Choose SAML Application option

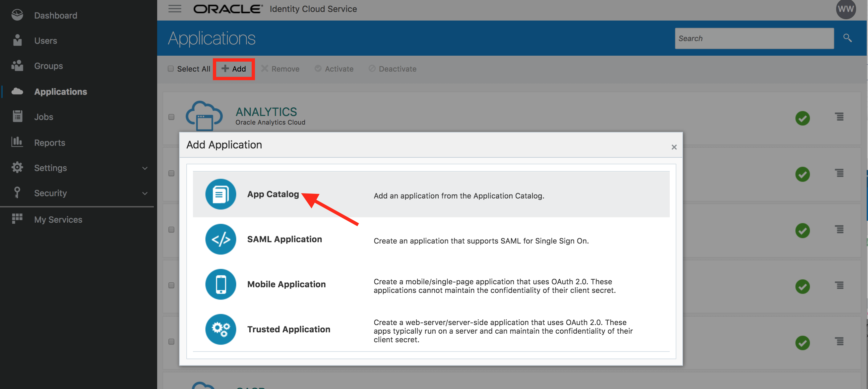[431, 239]
